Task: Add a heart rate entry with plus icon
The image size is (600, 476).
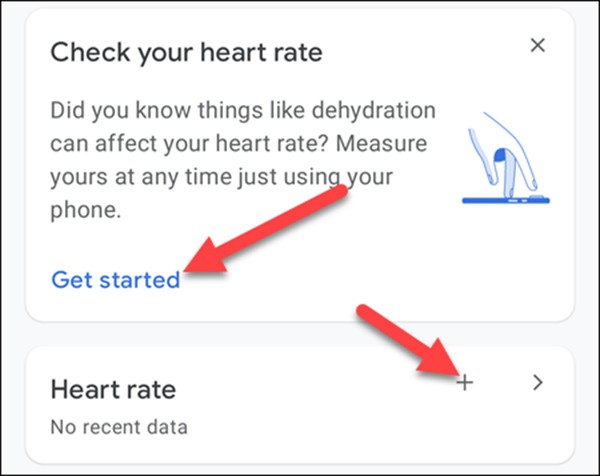Action: 465,381
